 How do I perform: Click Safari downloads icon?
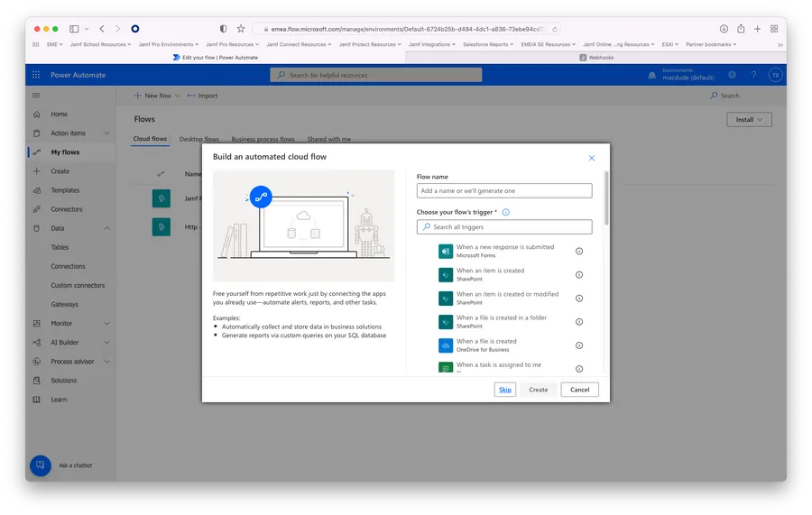point(724,29)
